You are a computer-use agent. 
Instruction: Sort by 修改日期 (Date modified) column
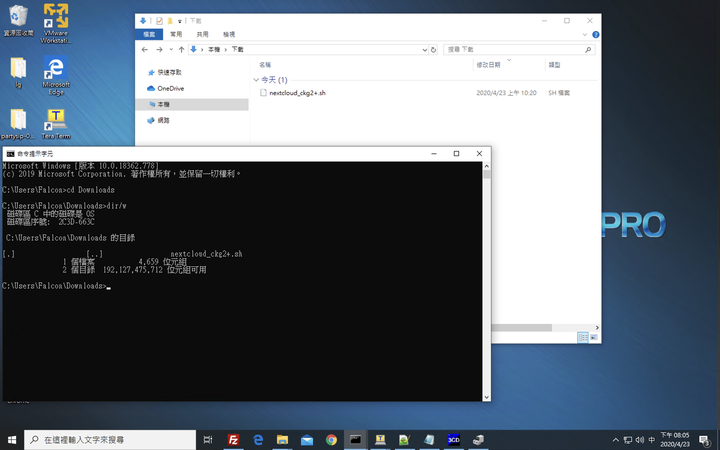coord(488,65)
